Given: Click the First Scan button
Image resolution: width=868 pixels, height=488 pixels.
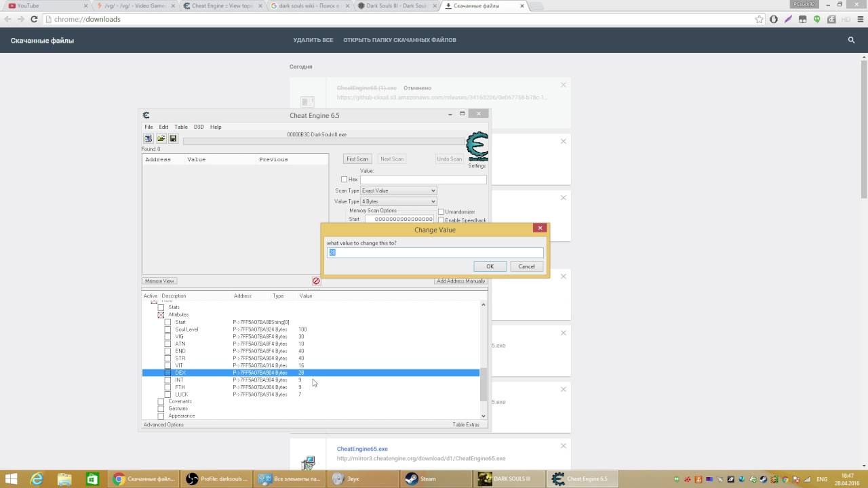Looking at the screenshot, I should click(x=357, y=159).
